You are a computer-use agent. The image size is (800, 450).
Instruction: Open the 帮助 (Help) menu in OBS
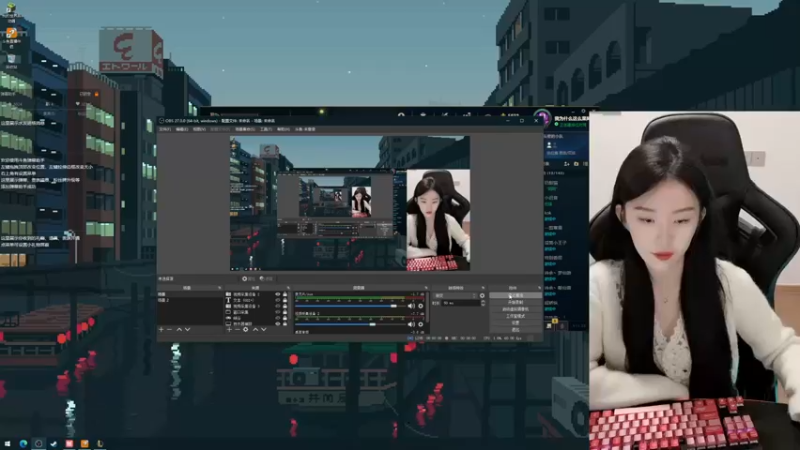283,129
